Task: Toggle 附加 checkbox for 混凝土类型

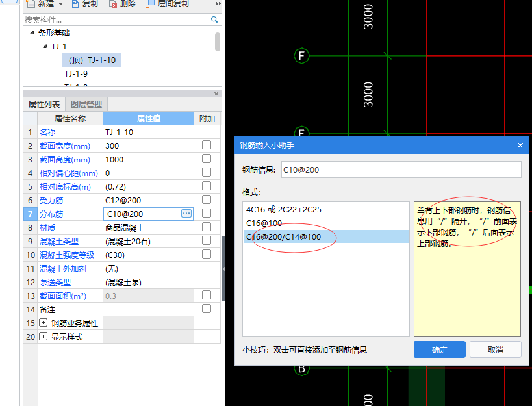Action: point(207,240)
